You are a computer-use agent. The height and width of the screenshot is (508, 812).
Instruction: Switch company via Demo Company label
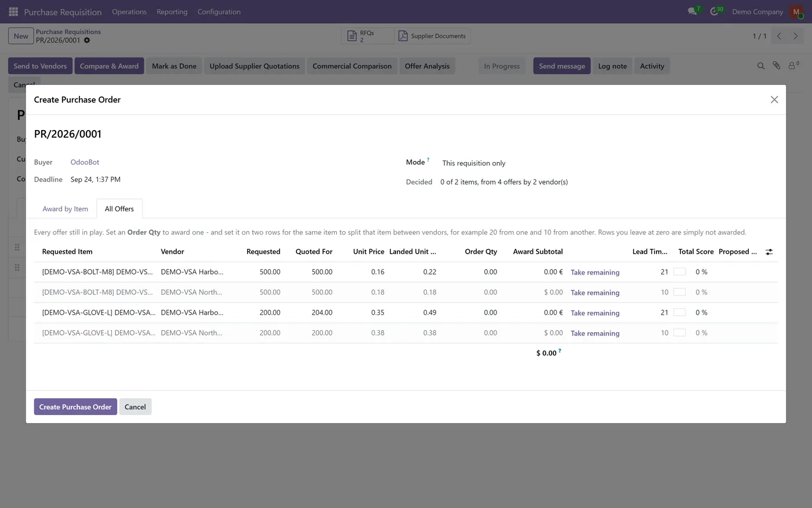(757, 12)
